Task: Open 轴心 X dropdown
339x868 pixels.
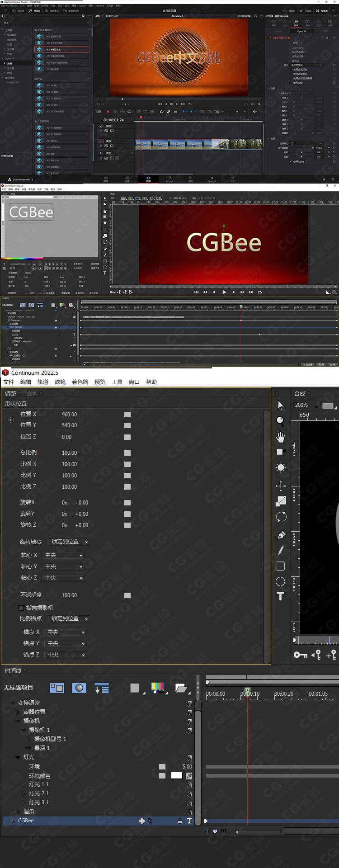Action: [64, 555]
